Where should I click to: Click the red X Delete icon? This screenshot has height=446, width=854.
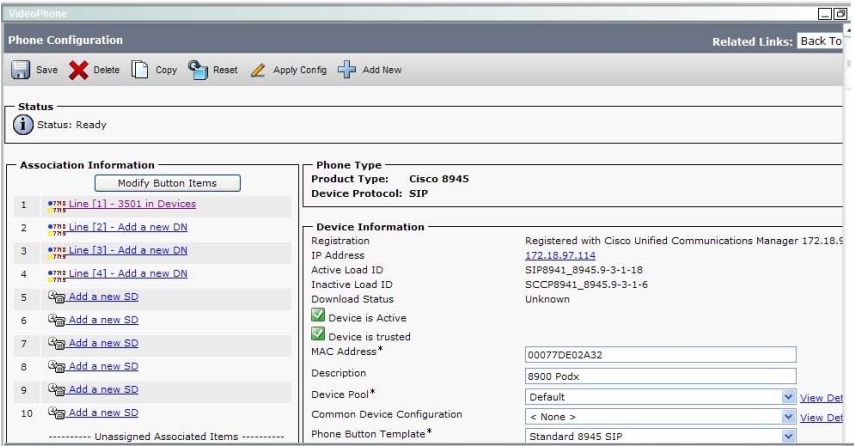pyautogui.click(x=78, y=70)
